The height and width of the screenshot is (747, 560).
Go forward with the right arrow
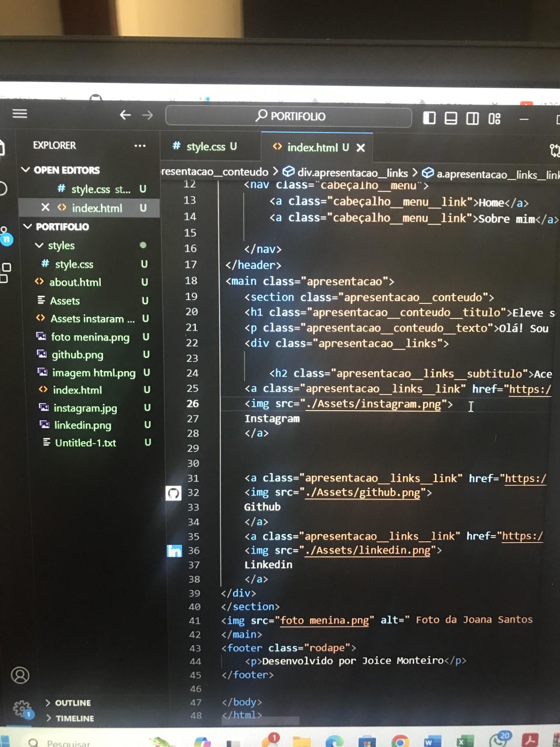(147, 115)
